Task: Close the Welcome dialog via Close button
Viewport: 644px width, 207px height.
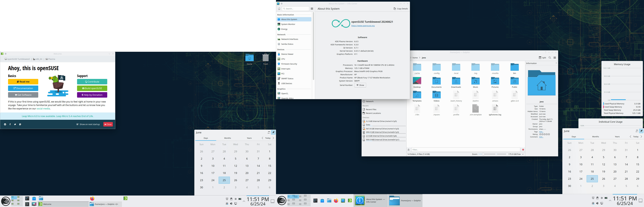Action: pyautogui.click(x=108, y=124)
